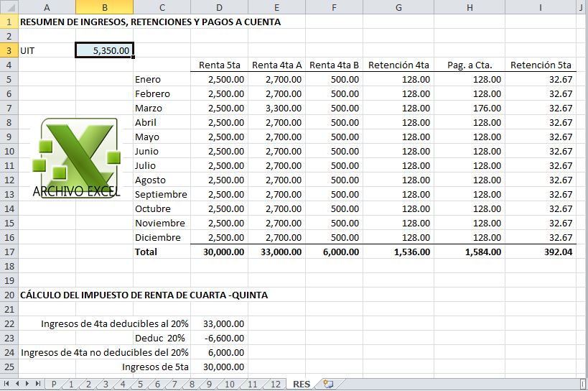Click 'Ingresos de 4ta no deducibles del 20%'
Image resolution: width=588 pixels, height=391 pixels.
pos(105,353)
